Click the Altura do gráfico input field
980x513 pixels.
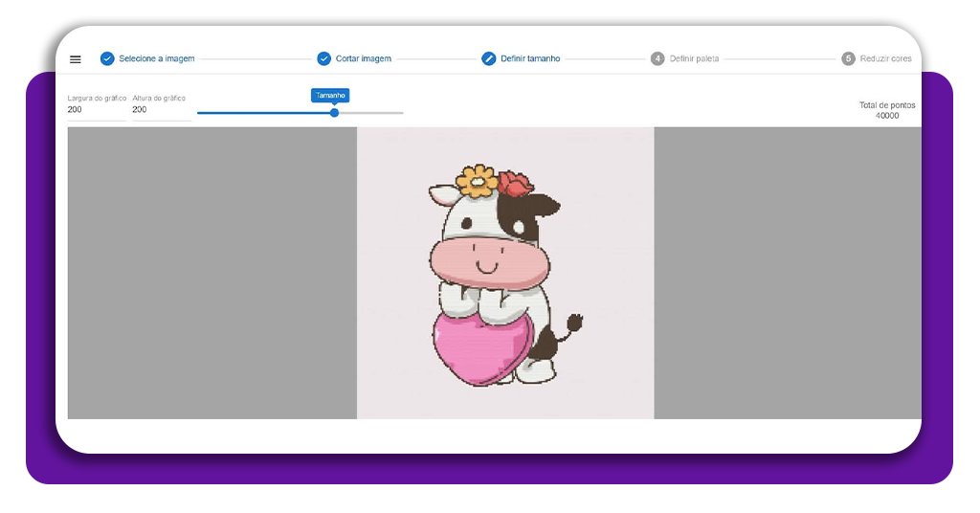tap(162, 110)
